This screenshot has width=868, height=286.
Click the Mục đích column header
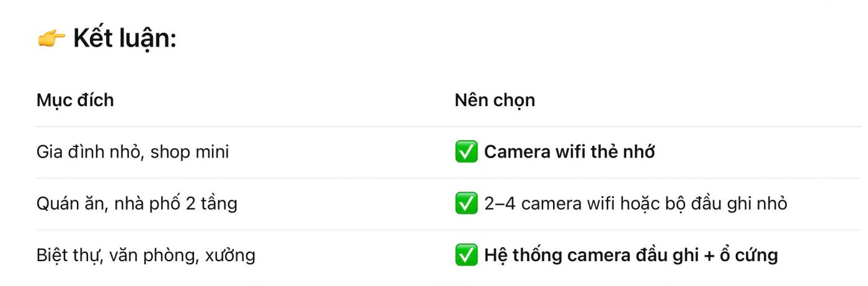pyautogui.click(x=75, y=100)
